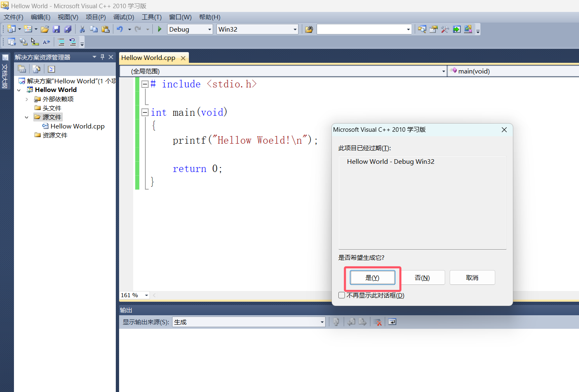This screenshot has width=579, height=392.
Task: Check 不再显示此对话框 checkbox
Action: click(x=342, y=295)
